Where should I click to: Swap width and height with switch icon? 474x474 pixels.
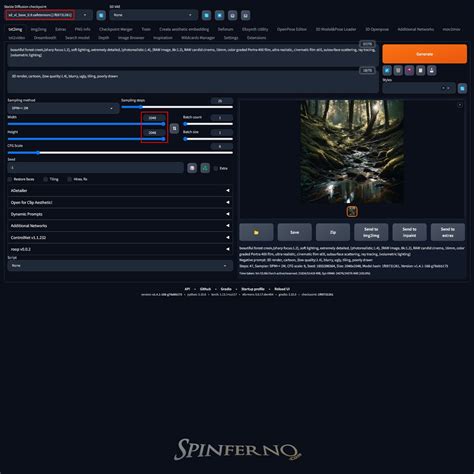click(174, 128)
